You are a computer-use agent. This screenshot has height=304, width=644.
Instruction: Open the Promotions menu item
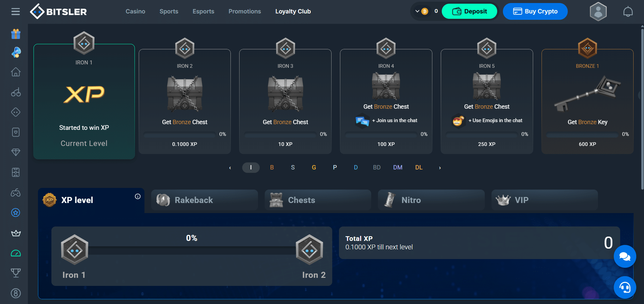click(245, 11)
